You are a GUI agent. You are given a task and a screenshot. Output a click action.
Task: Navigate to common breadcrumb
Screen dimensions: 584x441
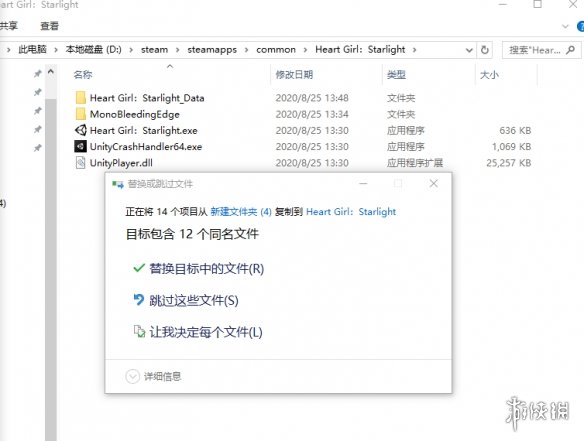click(276, 50)
